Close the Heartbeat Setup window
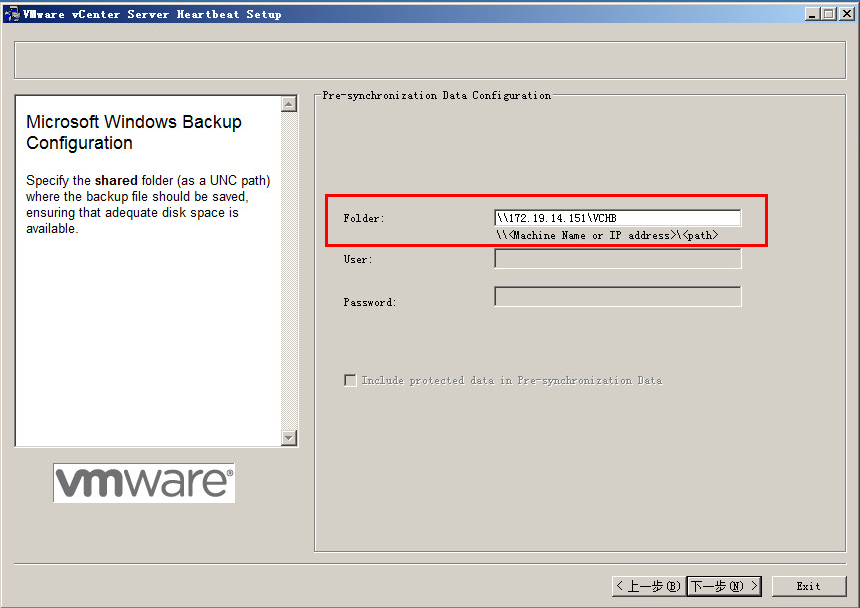Screen dimensions: 860x608 click(847, 14)
